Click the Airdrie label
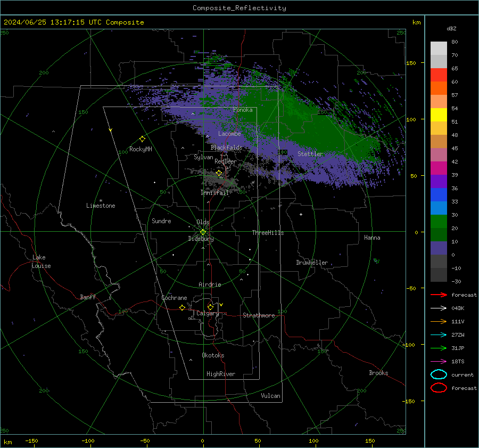This screenshot has width=479, height=448. [x=210, y=284]
